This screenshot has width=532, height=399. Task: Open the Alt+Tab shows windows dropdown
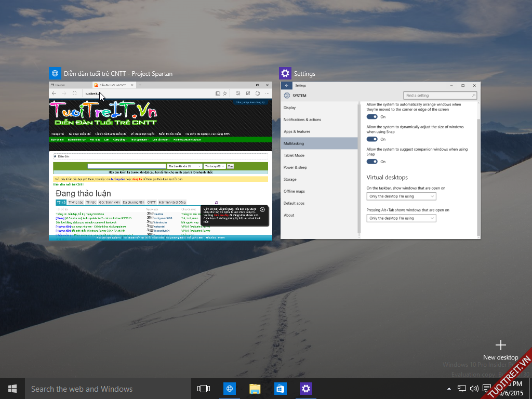tap(401, 218)
